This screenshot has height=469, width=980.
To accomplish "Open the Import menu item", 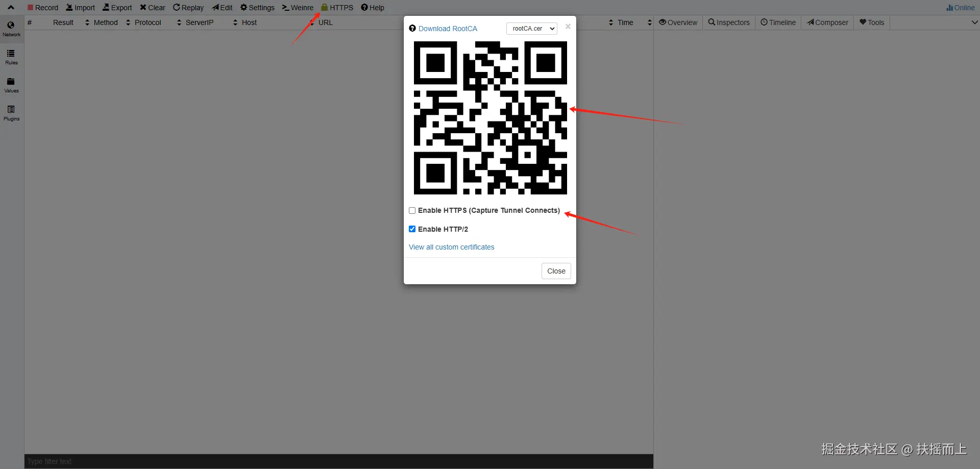I will click(81, 8).
